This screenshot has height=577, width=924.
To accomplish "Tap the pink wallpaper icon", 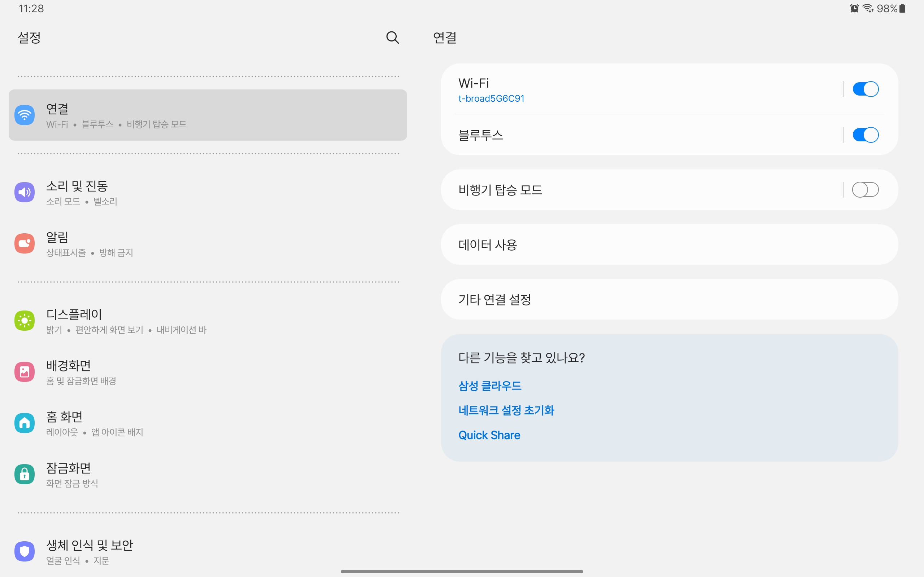I will coord(25,372).
